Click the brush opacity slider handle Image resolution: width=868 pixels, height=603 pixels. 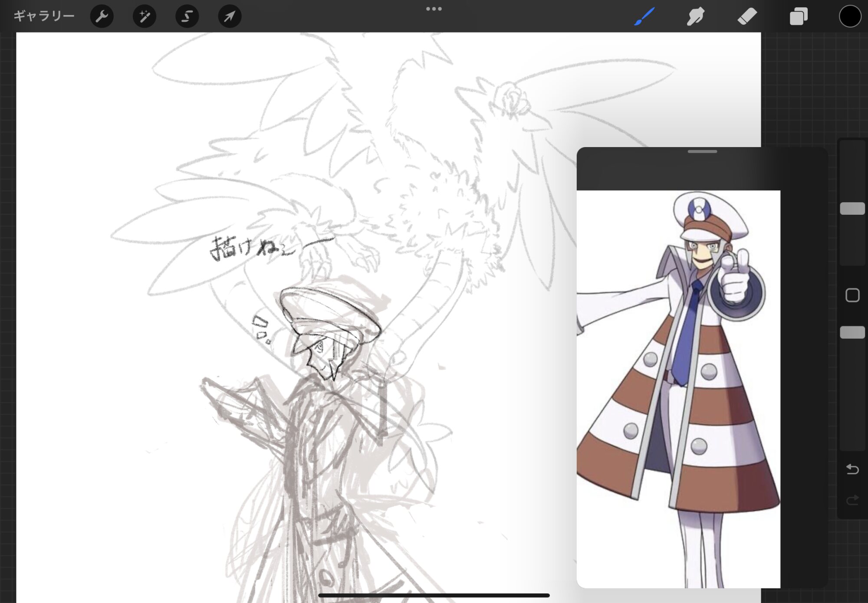[852, 333]
